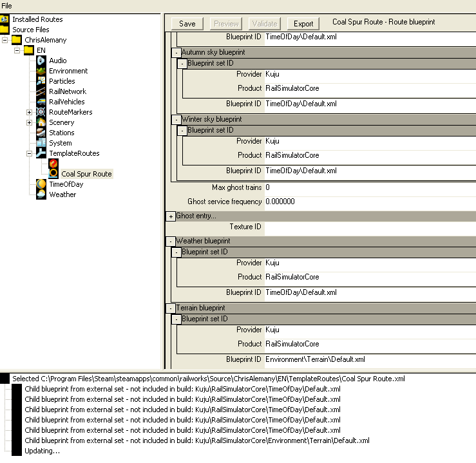Screen dimensions: 476x463
Task: Select the RailNetwork track icon
Action: [41, 91]
